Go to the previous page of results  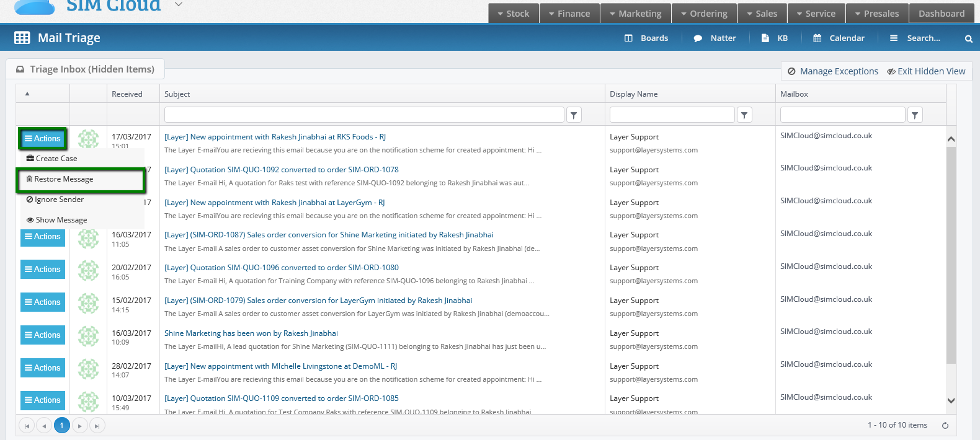[x=44, y=426]
